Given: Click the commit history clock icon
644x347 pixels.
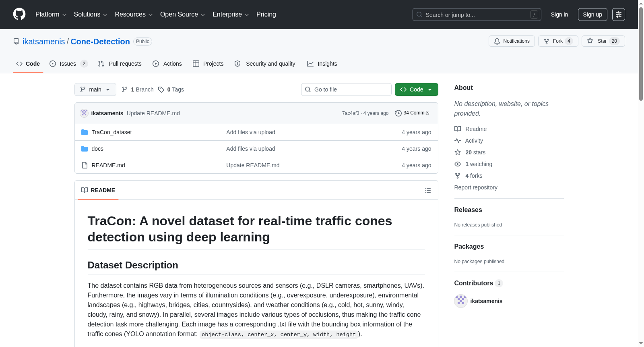Looking at the screenshot, I should point(398,113).
